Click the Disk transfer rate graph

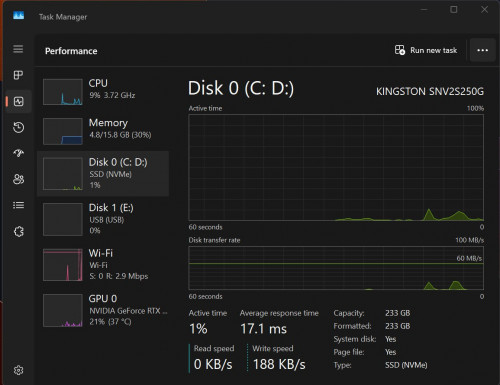(336, 268)
